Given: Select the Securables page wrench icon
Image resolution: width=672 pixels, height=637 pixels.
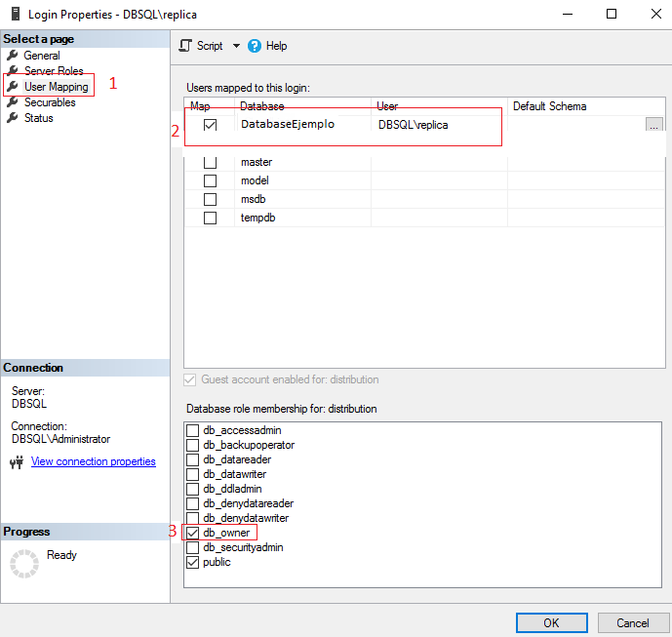Looking at the screenshot, I should click(x=13, y=102).
